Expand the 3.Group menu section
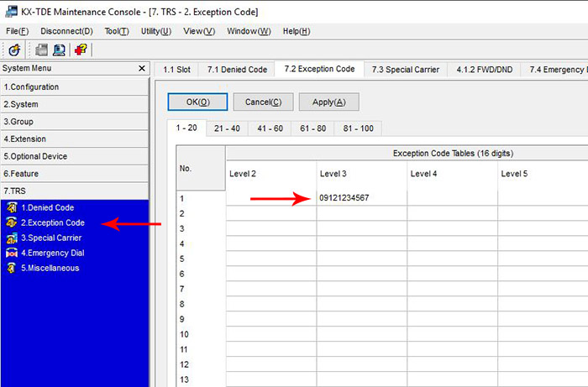This screenshot has width=588, height=387. pyautogui.click(x=75, y=122)
